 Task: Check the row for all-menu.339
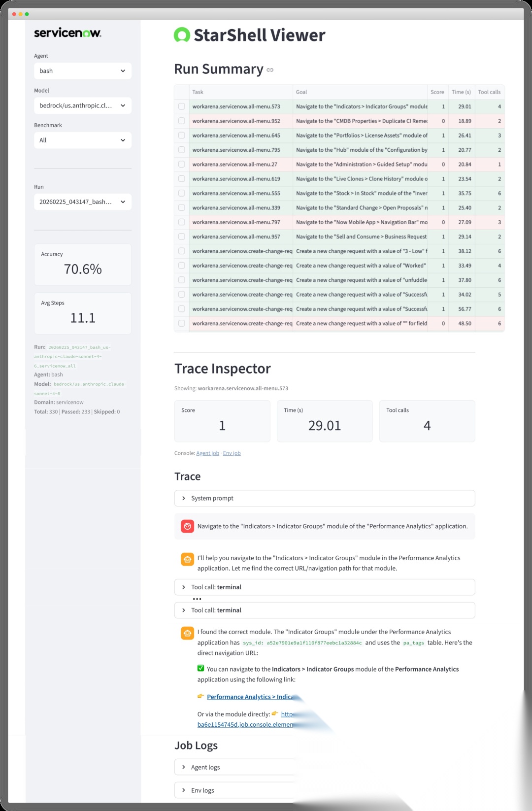click(x=182, y=207)
